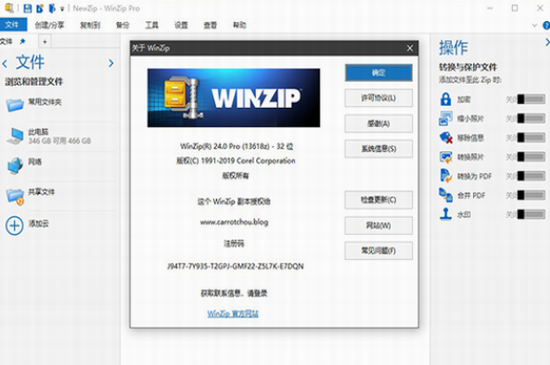Open the 查看 ribbon tab
The width and height of the screenshot is (550, 365).
coord(210,25)
